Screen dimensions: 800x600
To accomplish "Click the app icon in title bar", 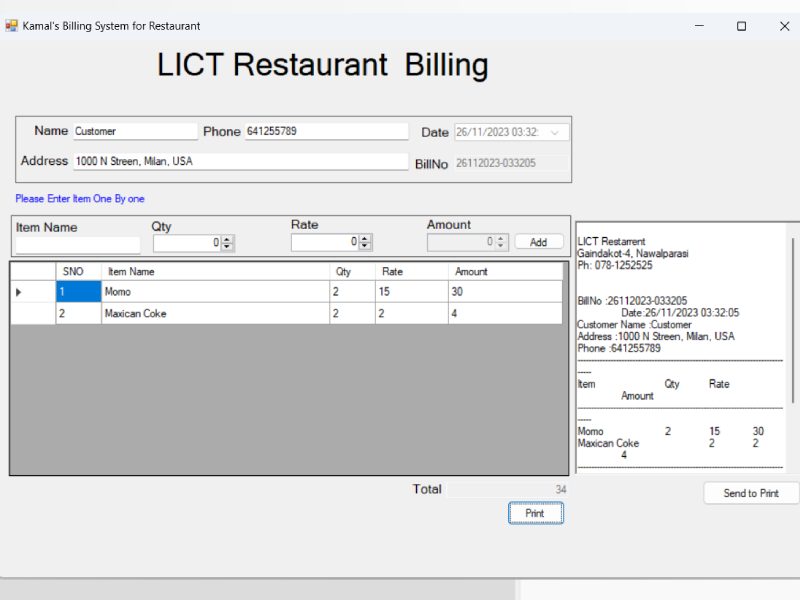I will [x=12, y=26].
